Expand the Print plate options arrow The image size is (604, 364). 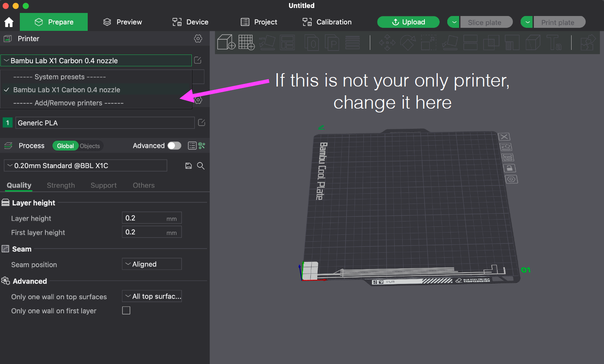(x=527, y=22)
